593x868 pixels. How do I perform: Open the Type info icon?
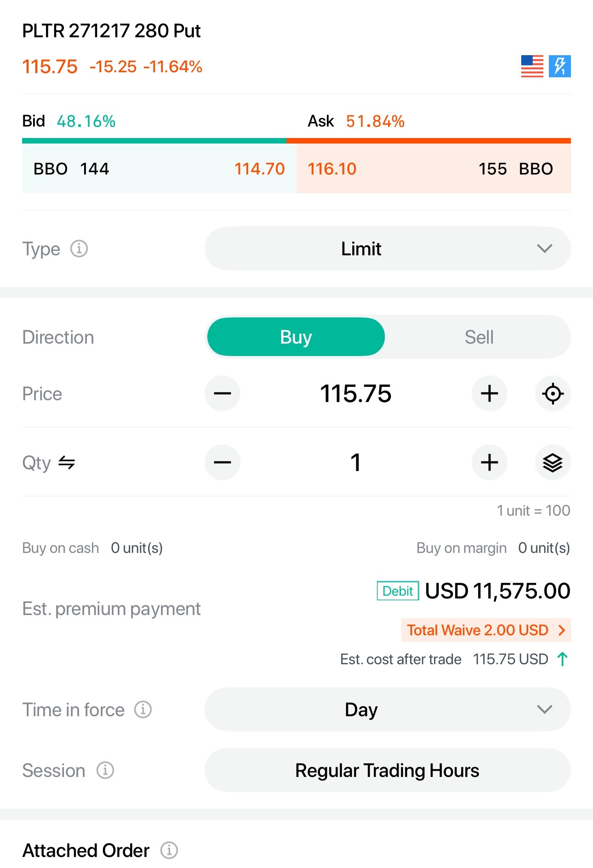click(79, 249)
